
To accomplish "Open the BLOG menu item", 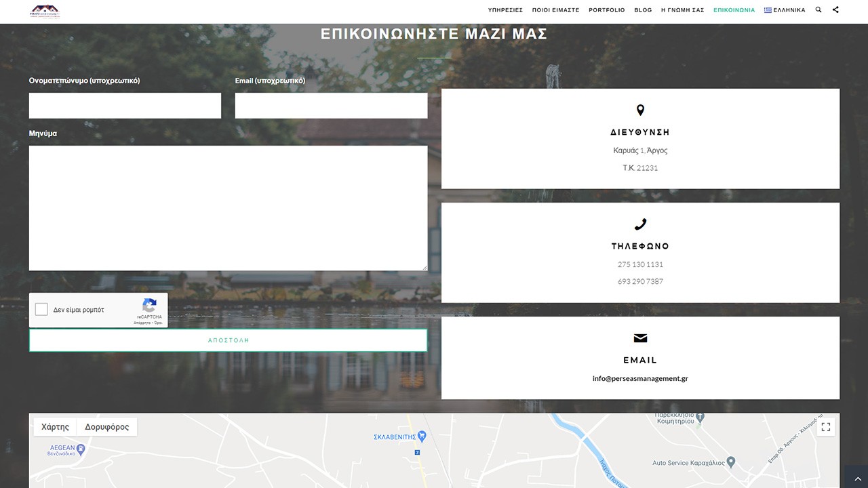I will (643, 10).
